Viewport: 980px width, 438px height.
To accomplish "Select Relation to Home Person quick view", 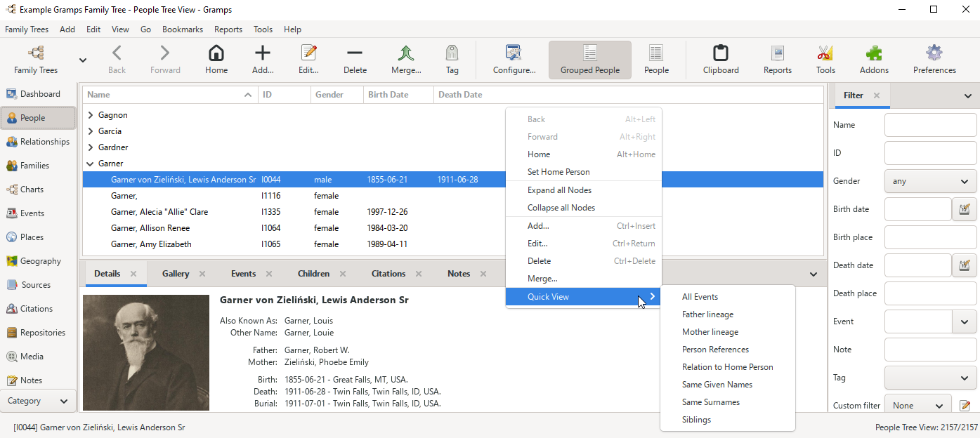I will [x=727, y=367].
